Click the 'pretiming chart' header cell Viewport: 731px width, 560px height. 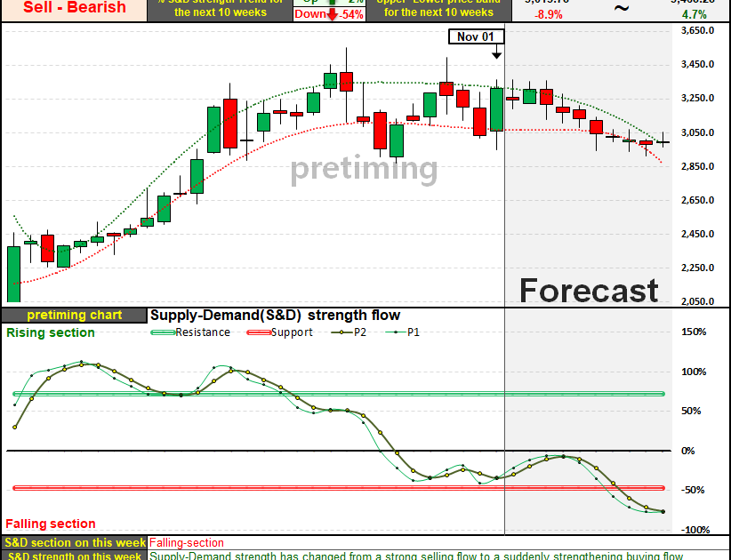(x=74, y=316)
